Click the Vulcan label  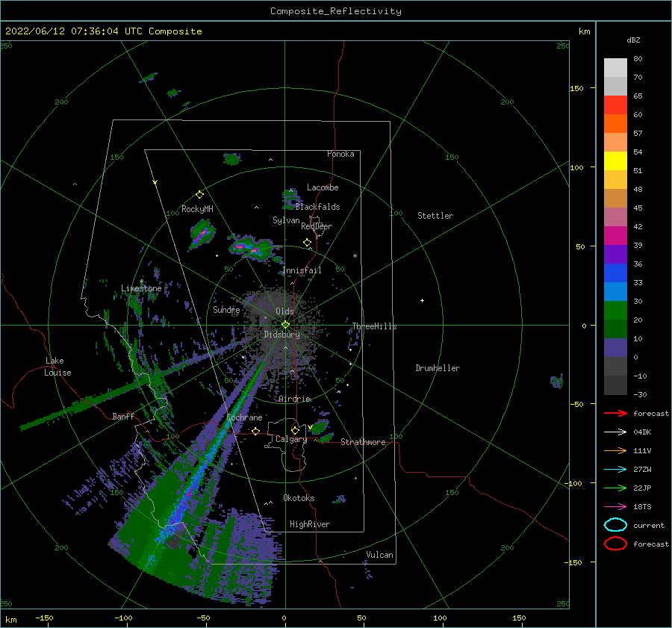point(380,555)
